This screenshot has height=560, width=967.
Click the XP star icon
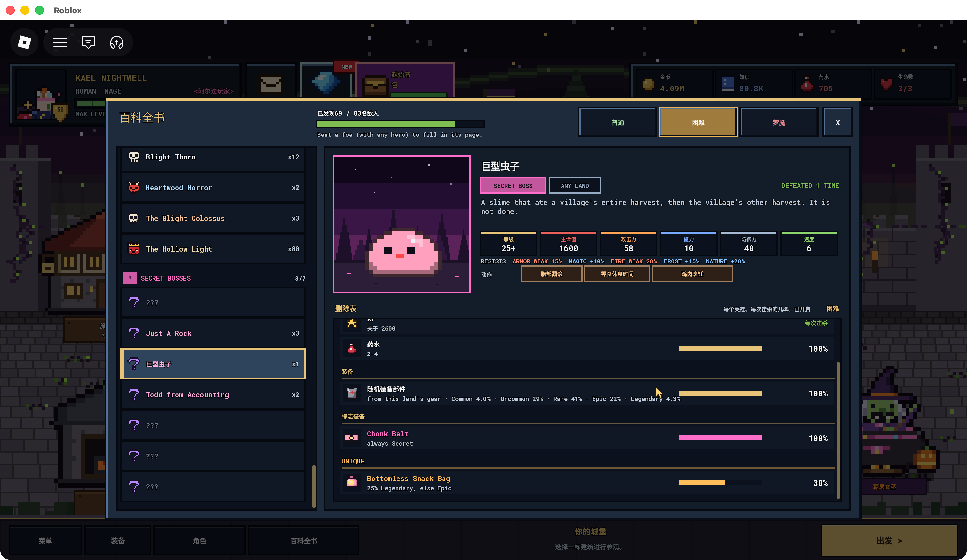pos(351,323)
